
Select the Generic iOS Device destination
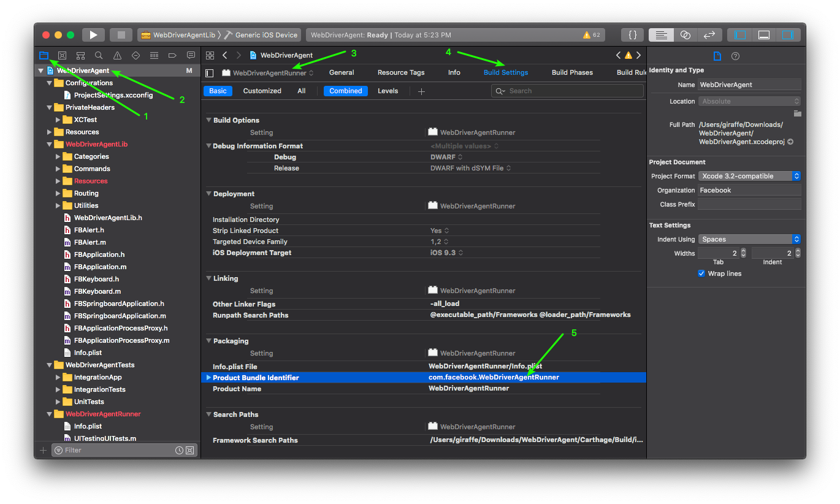pyautogui.click(x=261, y=35)
